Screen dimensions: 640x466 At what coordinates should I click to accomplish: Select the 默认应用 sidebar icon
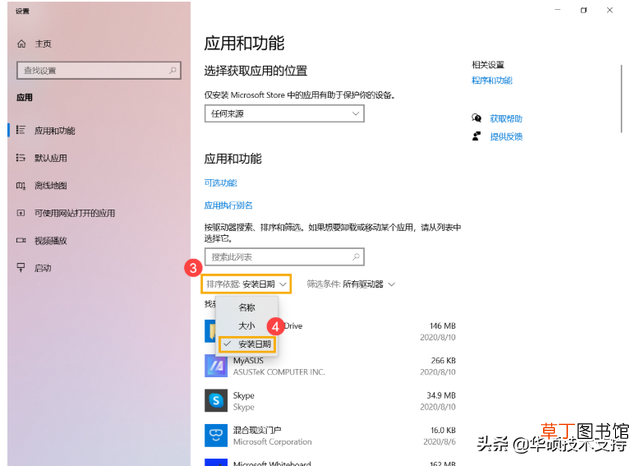click(x=20, y=158)
